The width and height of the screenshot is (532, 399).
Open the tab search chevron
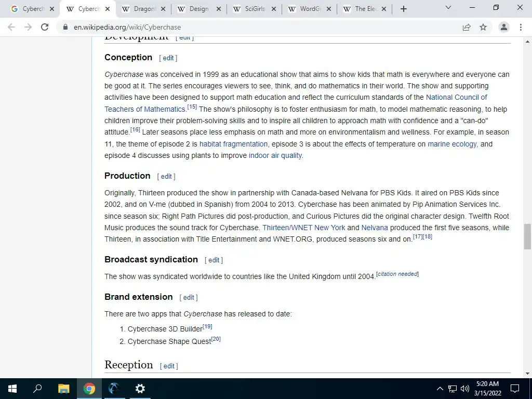pos(448,7)
